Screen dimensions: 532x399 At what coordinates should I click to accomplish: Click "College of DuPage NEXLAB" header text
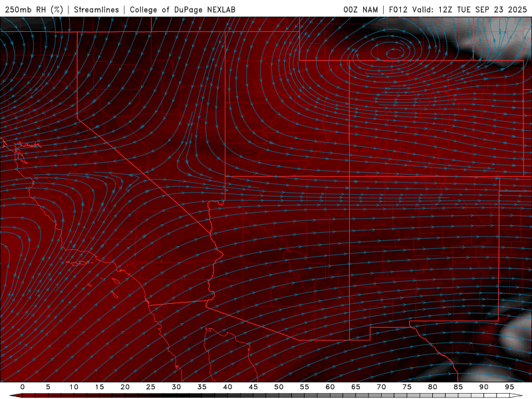coord(182,9)
